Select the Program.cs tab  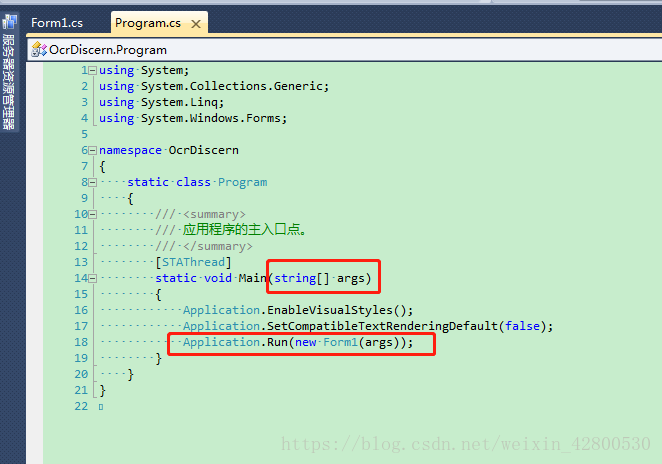pos(148,23)
